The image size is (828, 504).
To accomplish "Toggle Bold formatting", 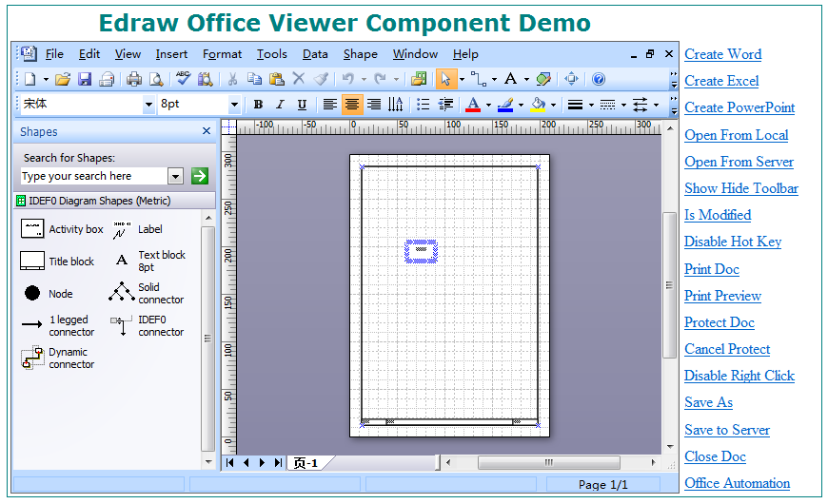I will (258, 105).
